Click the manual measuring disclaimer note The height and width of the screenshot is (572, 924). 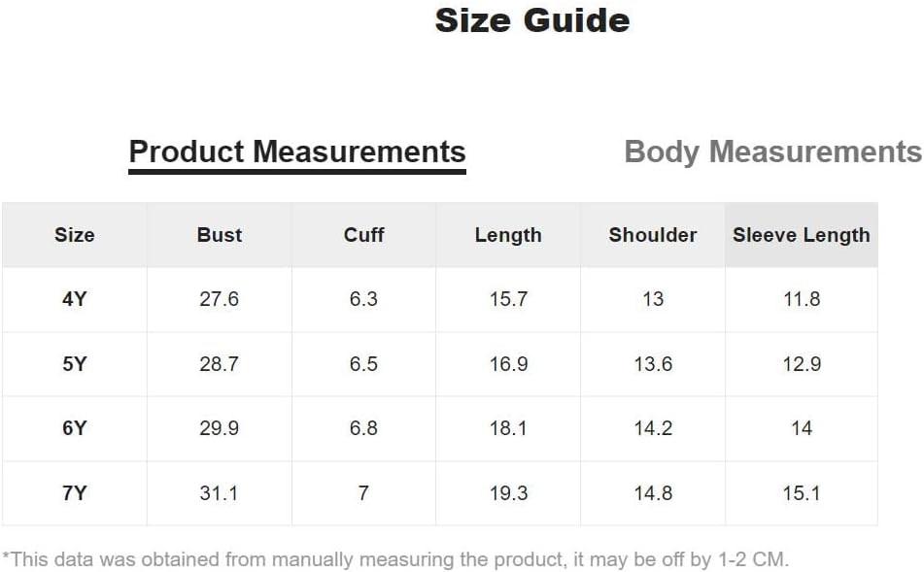pyautogui.click(x=395, y=559)
